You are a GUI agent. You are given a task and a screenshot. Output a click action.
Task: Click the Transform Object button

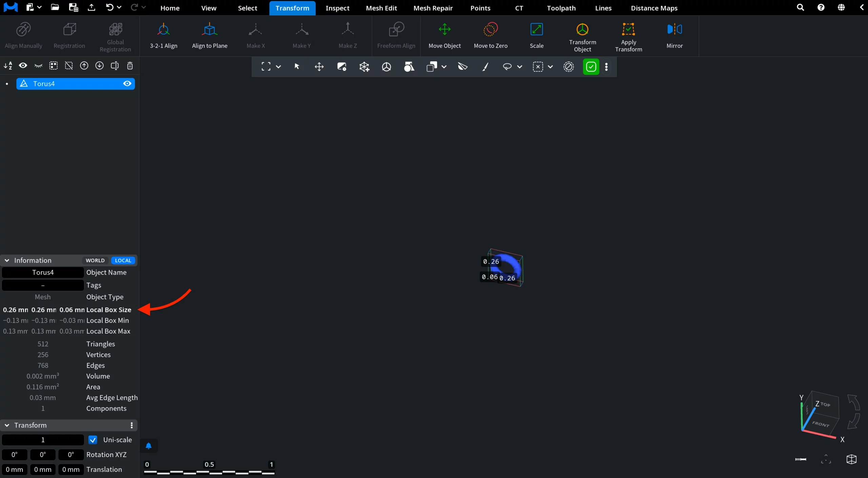tap(582, 36)
